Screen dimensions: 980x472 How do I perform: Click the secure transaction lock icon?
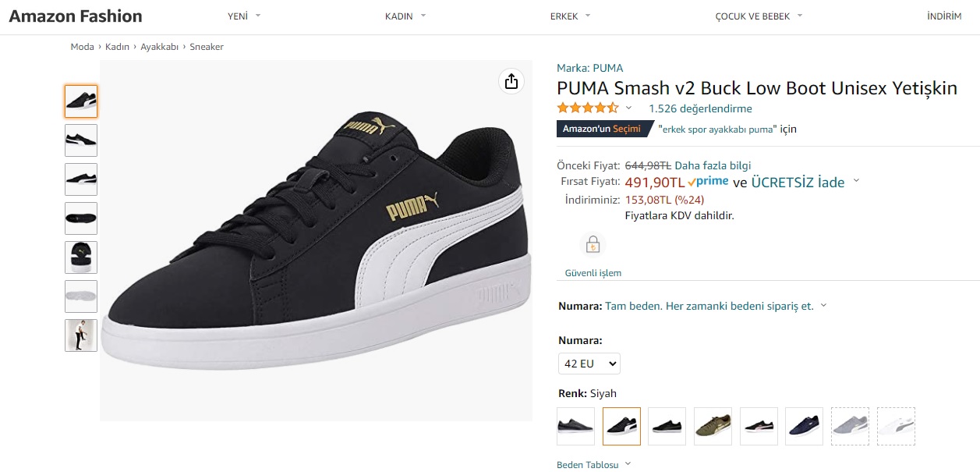[593, 245]
